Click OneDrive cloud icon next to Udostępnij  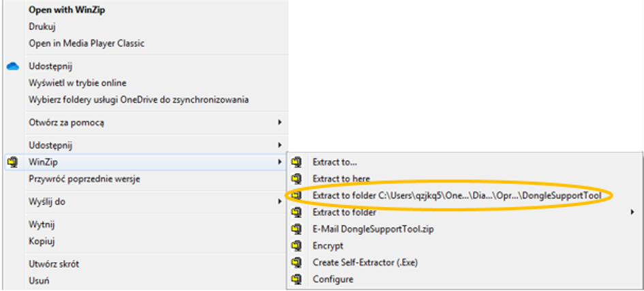(13, 66)
